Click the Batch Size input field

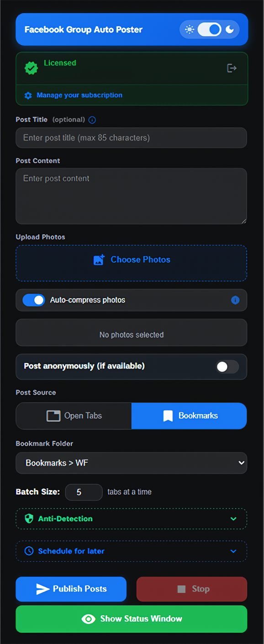(84, 492)
